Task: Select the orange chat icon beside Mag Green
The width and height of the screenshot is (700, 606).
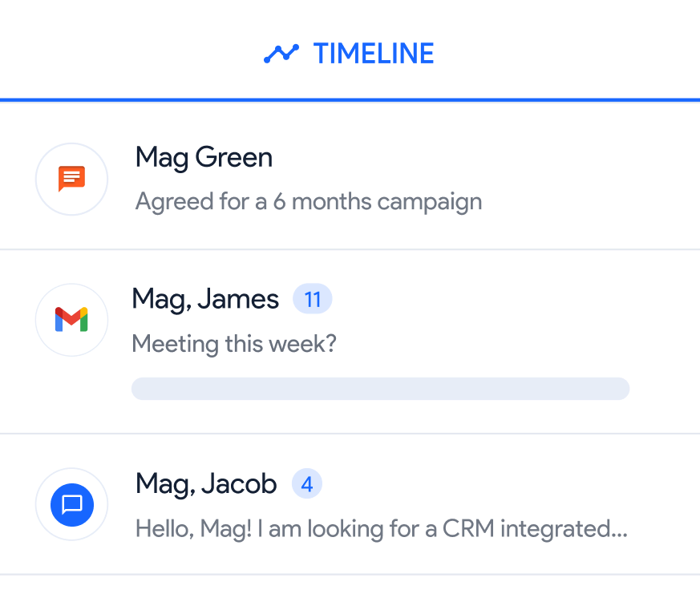Action: 71,179
